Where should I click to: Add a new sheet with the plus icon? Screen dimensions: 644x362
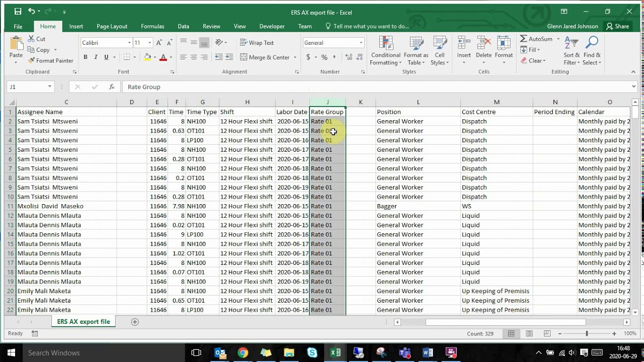(x=135, y=322)
